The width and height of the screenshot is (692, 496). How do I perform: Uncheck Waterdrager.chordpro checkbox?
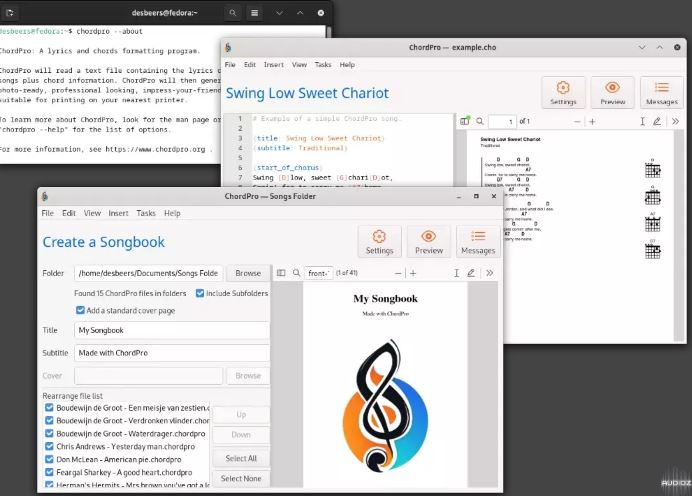click(49, 433)
